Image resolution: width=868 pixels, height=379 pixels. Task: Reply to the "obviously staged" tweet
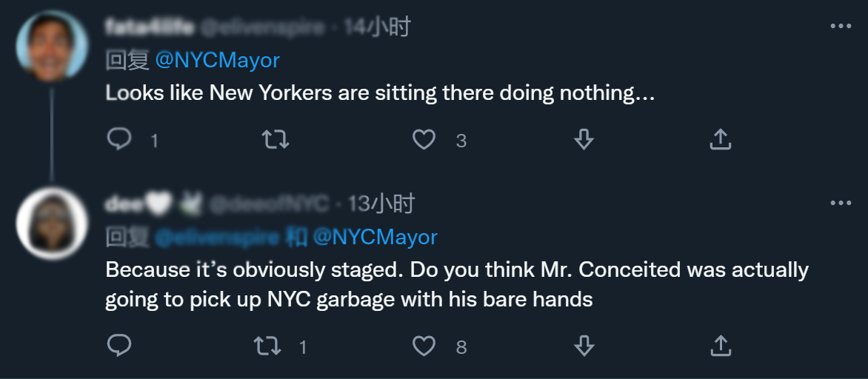tap(119, 345)
